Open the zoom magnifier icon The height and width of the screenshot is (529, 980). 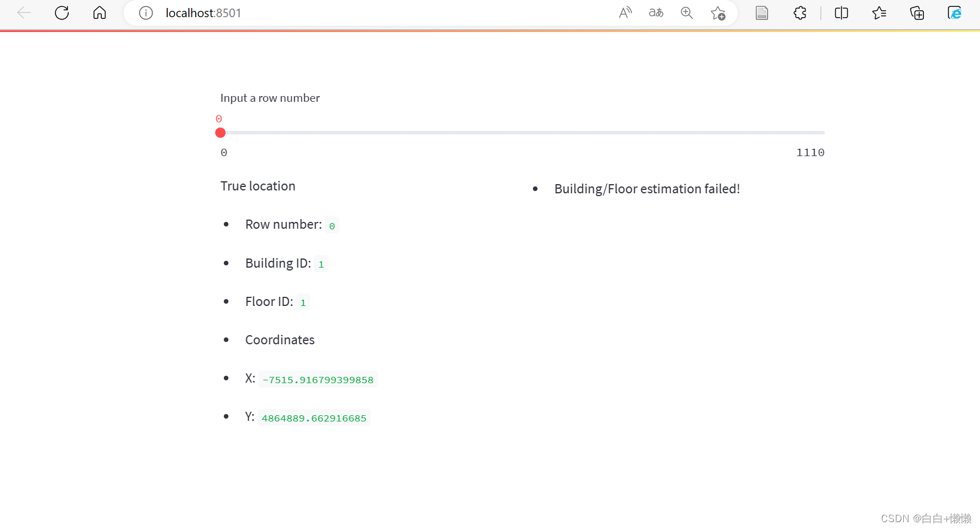click(x=687, y=13)
